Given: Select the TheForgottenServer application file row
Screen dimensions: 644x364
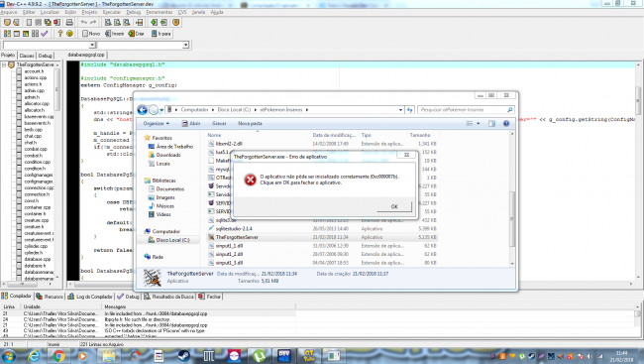Looking at the screenshot, I should pos(322,237).
